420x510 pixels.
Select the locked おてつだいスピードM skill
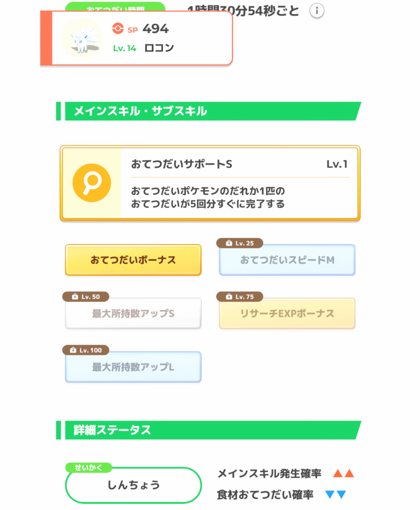point(287,260)
